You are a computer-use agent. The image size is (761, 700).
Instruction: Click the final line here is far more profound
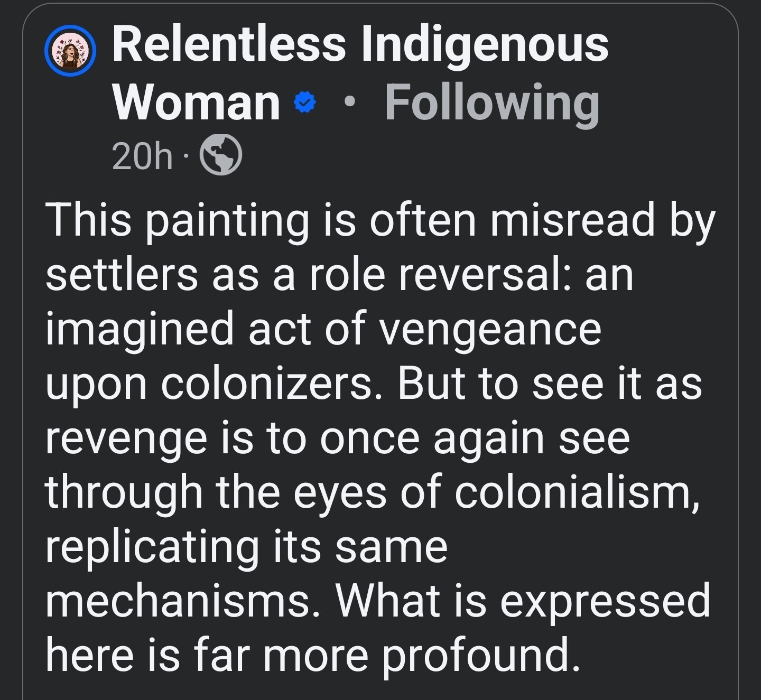coord(313,655)
